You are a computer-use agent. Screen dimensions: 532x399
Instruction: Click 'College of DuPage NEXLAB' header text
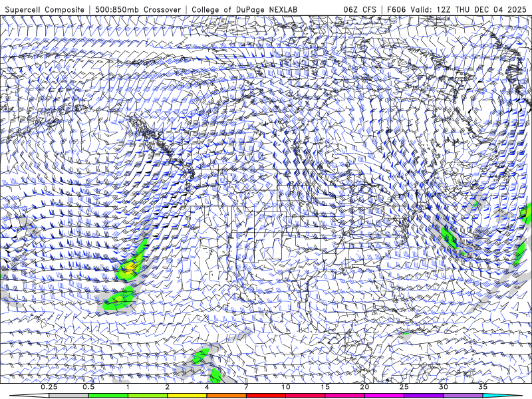point(244,9)
